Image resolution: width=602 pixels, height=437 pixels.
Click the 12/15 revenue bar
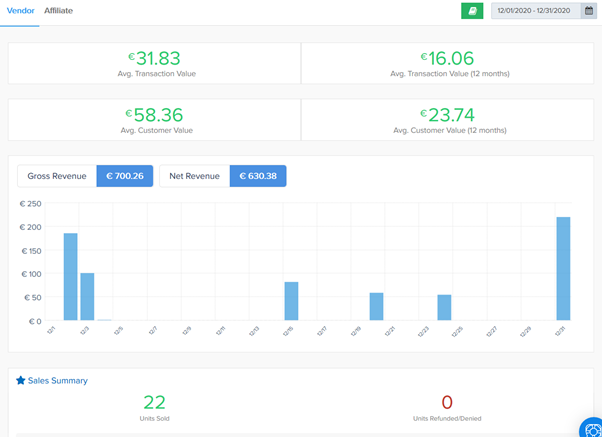tap(291, 301)
